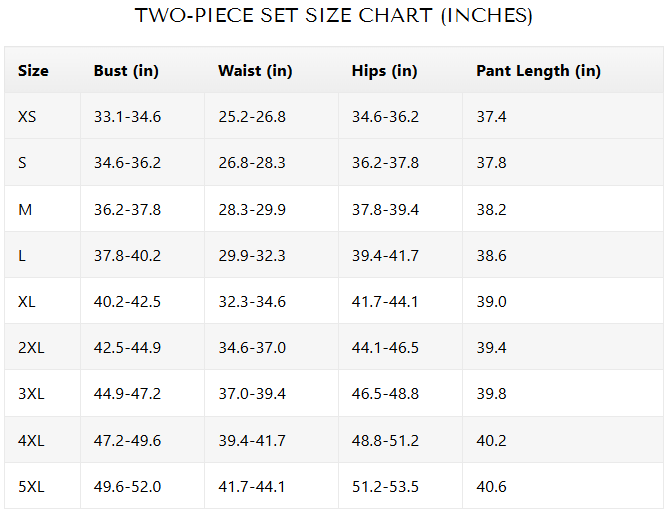
Task: Click bust value 33.1-34.6 in XS row
Action: [x=127, y=117]
